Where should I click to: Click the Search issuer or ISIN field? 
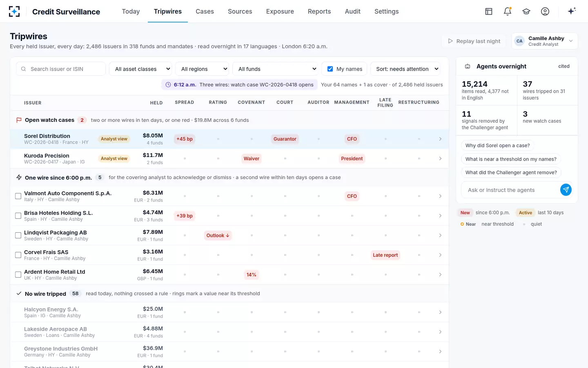(61, 69)
